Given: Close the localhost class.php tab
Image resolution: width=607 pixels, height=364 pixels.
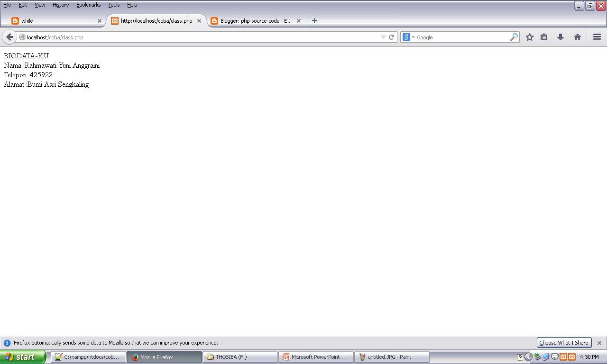Looking at the screenshot, I should coord(199,21).
